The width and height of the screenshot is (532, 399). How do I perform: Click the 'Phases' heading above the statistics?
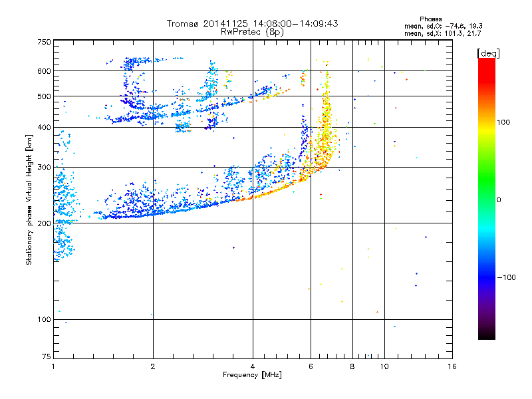[430, 19]
